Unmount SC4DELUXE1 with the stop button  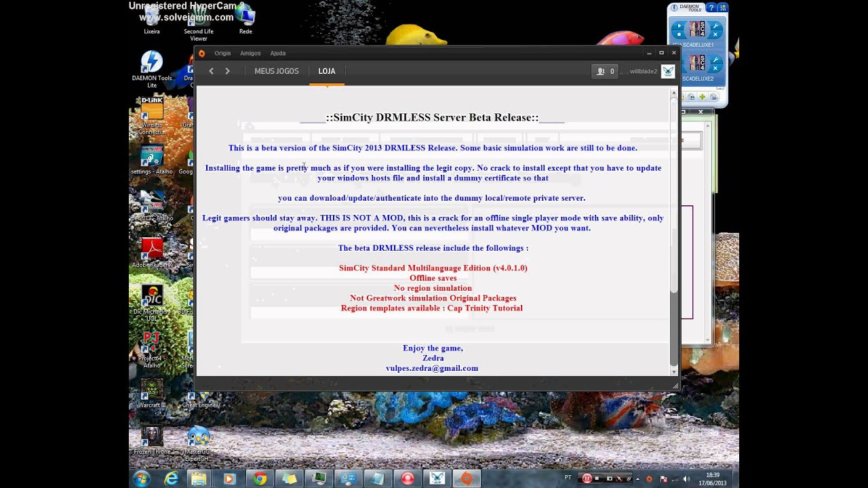coord(679,35)
